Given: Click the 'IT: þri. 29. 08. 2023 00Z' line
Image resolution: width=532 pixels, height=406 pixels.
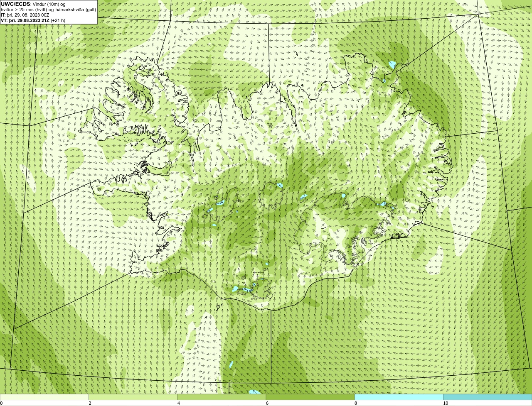Looking at the screenshot, I should pos(25,15).
